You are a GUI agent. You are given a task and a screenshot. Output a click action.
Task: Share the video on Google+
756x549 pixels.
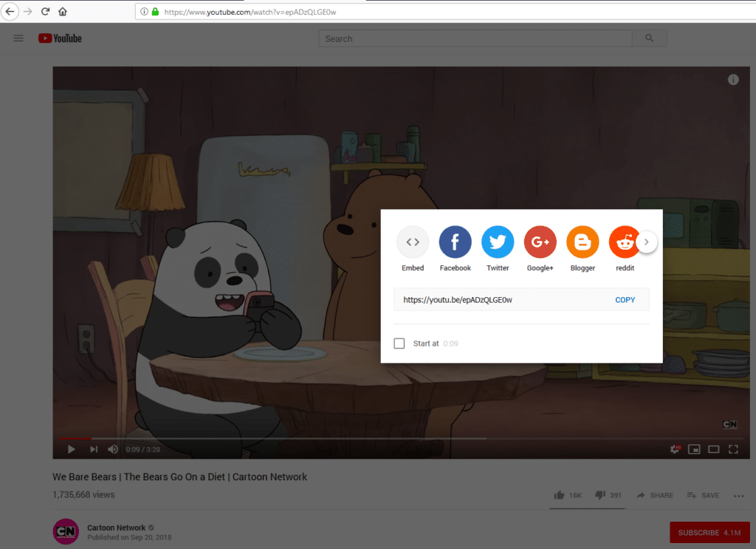click(540, 242)
